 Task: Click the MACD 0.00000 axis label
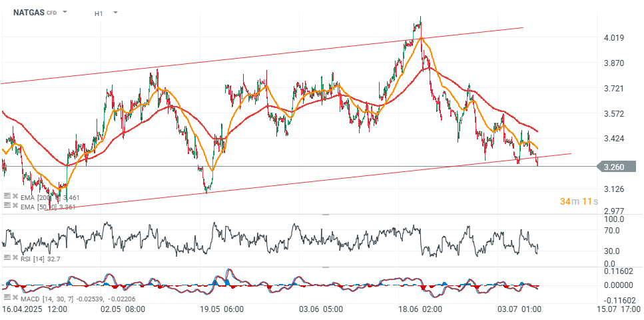pos(619,285)
